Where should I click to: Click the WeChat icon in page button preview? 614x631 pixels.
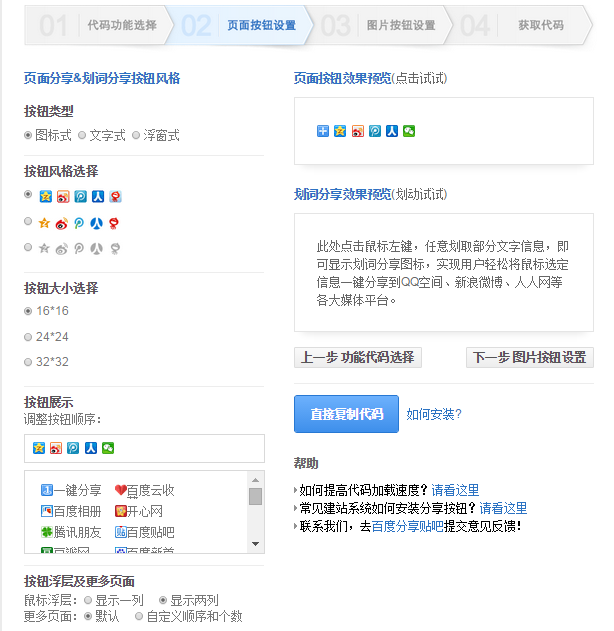tap(409, 131)
